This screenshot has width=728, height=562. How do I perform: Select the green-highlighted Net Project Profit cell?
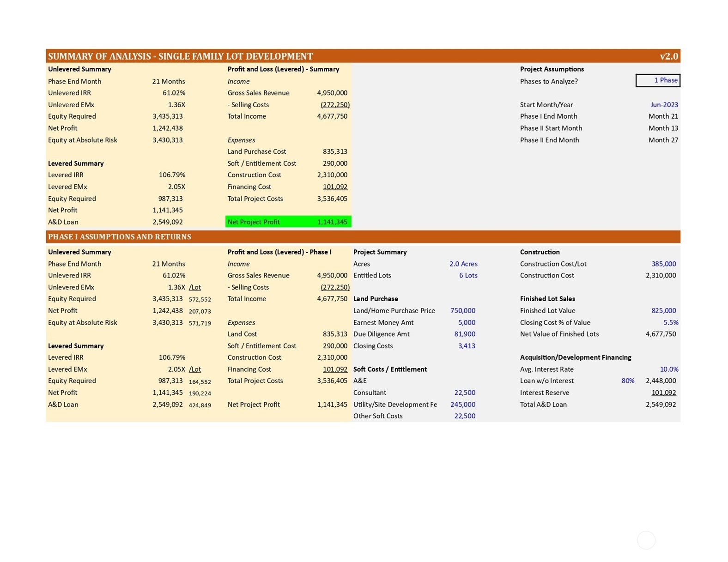coord(288,222)
